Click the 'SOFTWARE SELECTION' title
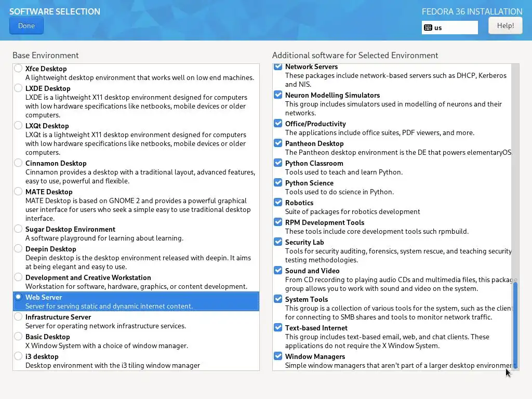 pos(55,11)
